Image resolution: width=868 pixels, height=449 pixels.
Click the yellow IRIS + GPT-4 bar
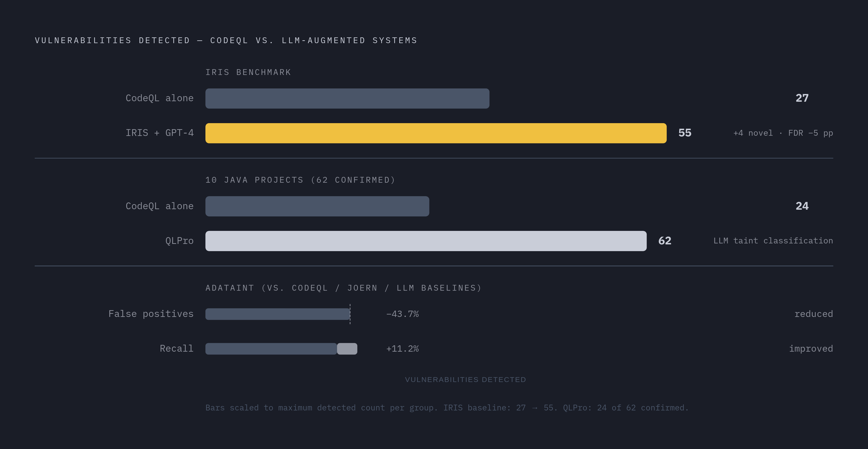coord(436,133)
